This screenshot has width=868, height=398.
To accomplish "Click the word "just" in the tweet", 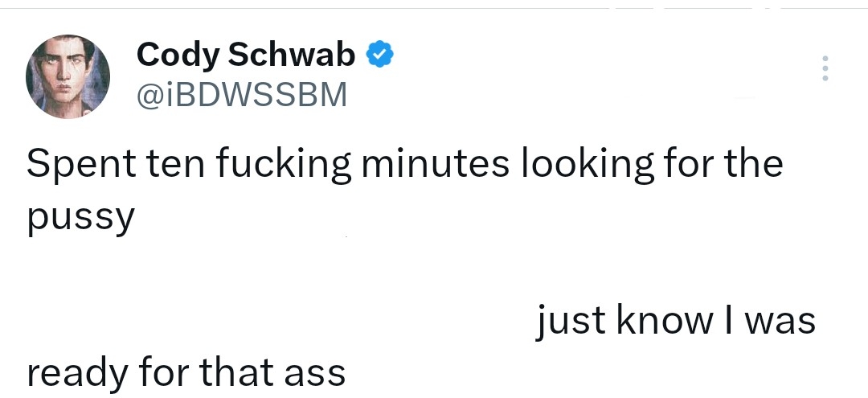I will [571, 322].
